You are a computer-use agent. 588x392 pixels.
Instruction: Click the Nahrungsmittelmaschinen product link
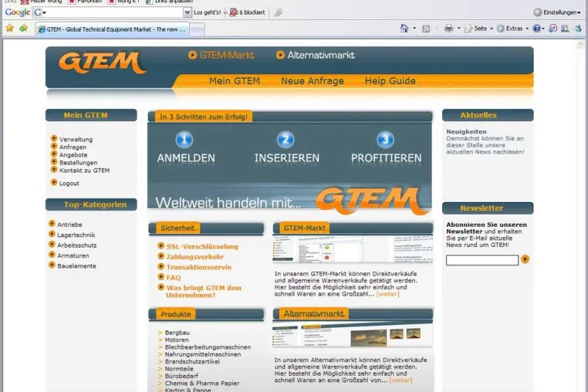coord(203,354)
